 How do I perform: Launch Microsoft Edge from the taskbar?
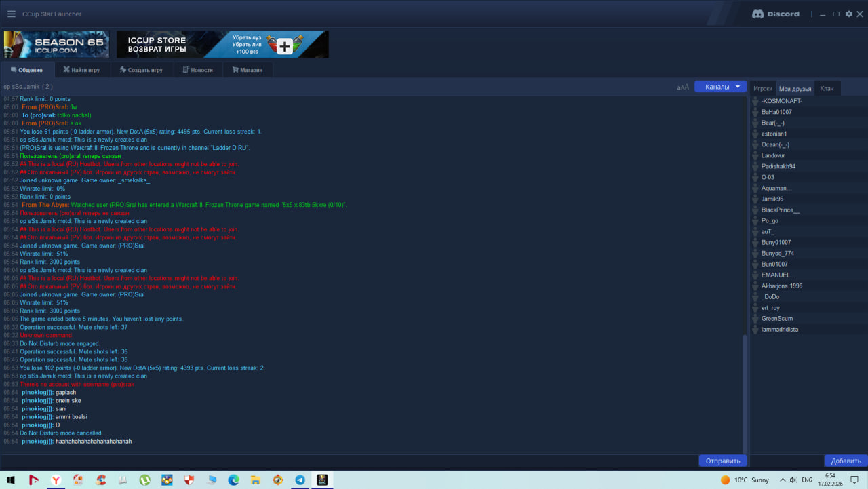(233, 480)
